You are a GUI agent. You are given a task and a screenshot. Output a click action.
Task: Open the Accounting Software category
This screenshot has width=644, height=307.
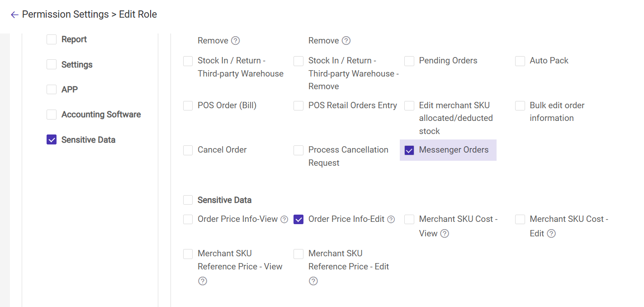(x=101, y=115)
